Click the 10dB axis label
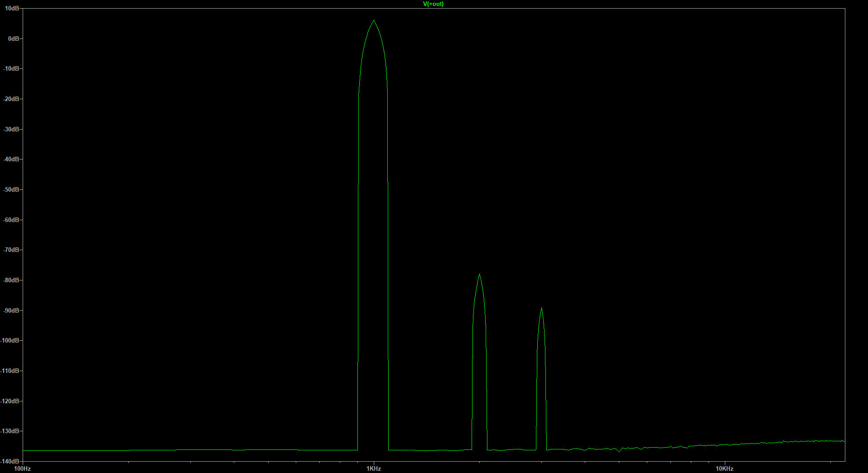Screen dimensions: 868x473 [x=12, y=9]
